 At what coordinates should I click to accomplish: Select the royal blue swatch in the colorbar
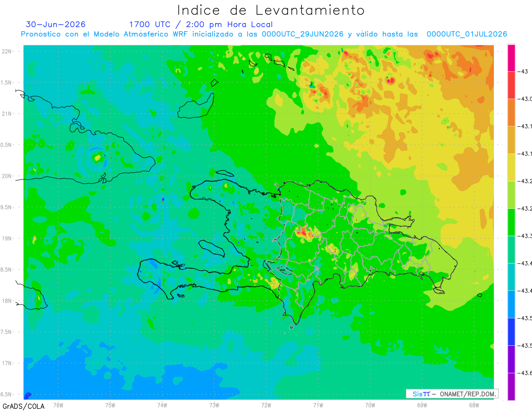pos(511,332)
